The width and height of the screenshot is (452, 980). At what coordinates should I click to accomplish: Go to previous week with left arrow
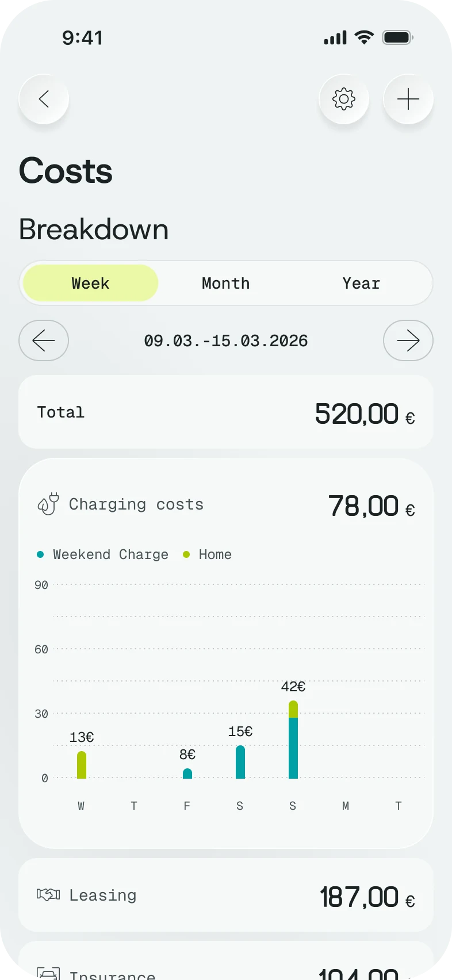tap(44, 340)
